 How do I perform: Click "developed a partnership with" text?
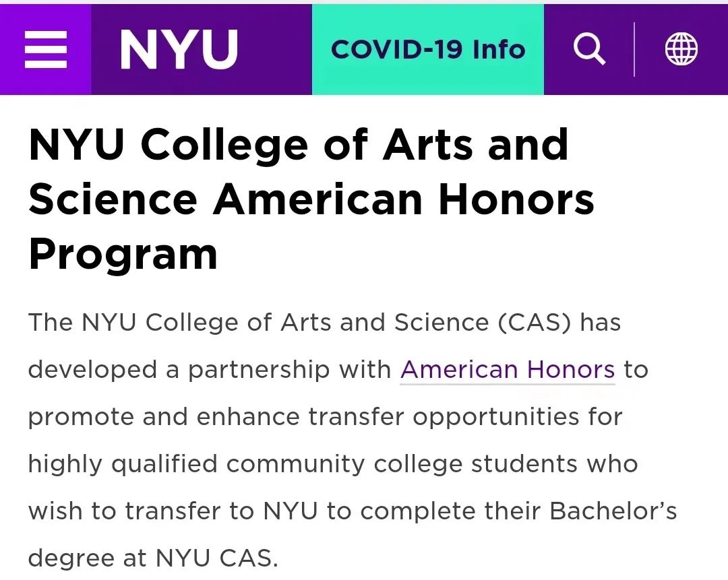click(210, 370)
